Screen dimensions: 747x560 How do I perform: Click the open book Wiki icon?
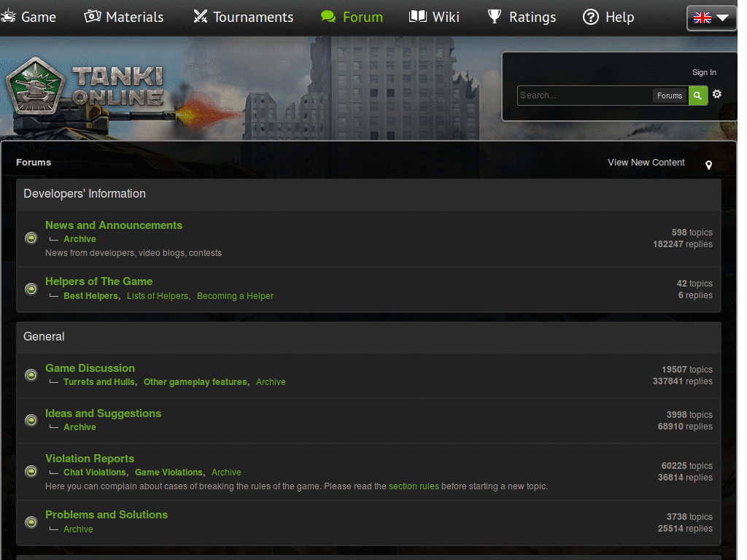(418, 16)
